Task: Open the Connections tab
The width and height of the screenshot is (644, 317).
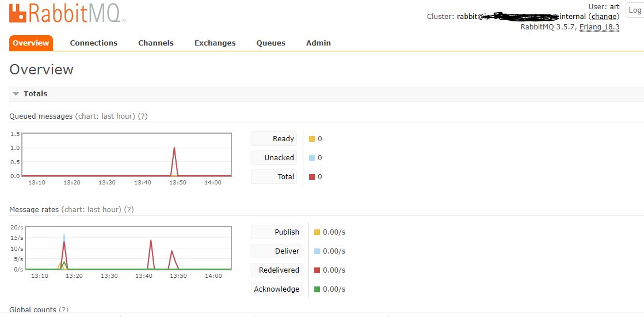Action: coord(93,43)
